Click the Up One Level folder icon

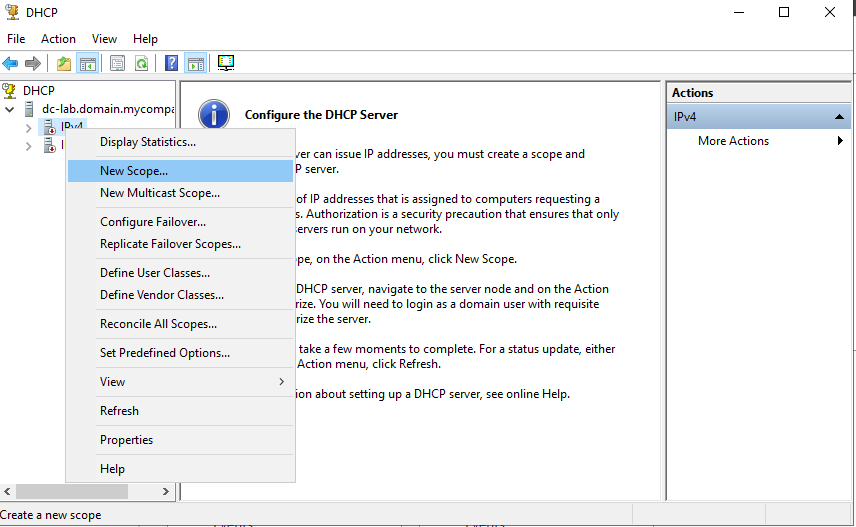64,63
